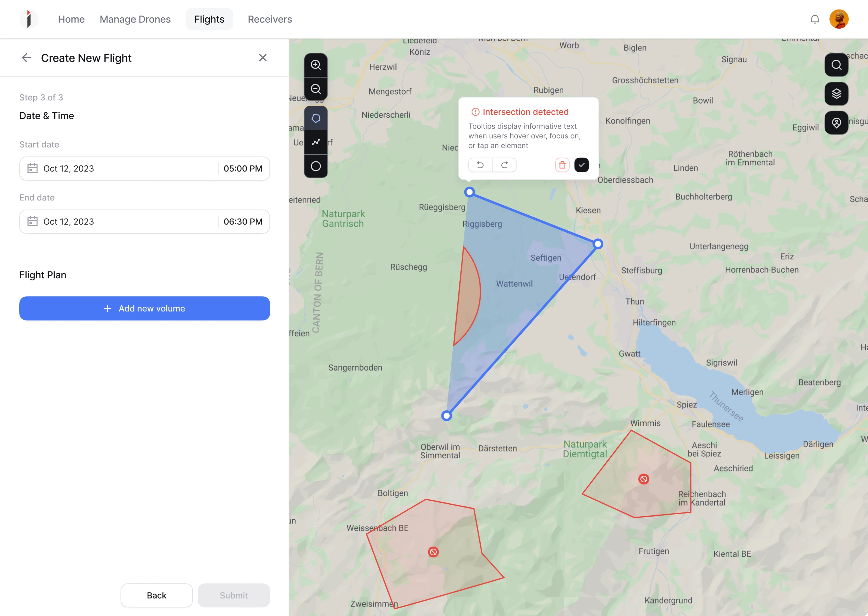The image size is (868, 616).
Task: Open the notifications bell
Action: (815, 19)
